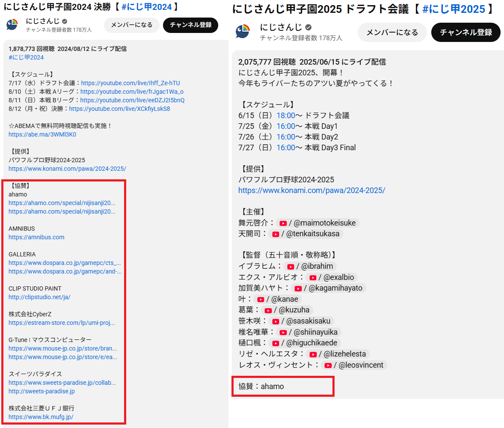Click the YouTube icon beside @ibrahim
Image resolution: width=504 pixels, height=428 pixels.
[291, 267]
